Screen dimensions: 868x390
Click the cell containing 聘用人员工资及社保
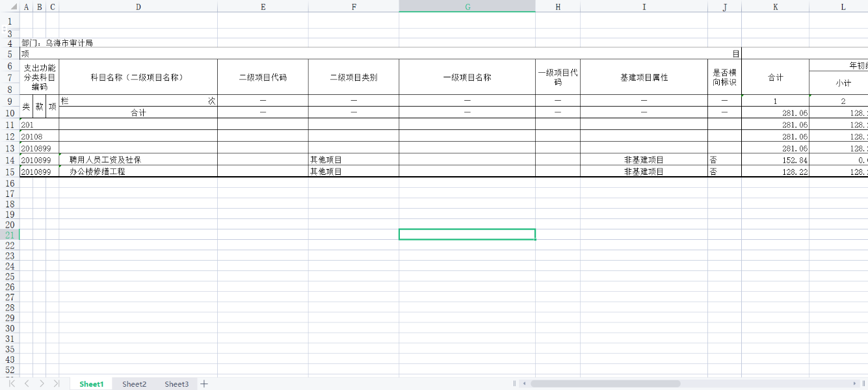[x=138, y=160]
